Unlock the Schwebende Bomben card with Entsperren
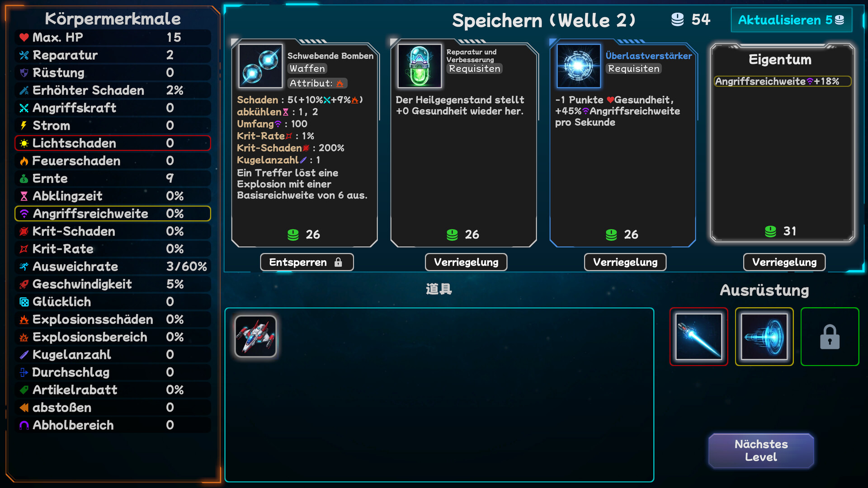The width and height of the screenshot is (868, 488). [307, 262]
